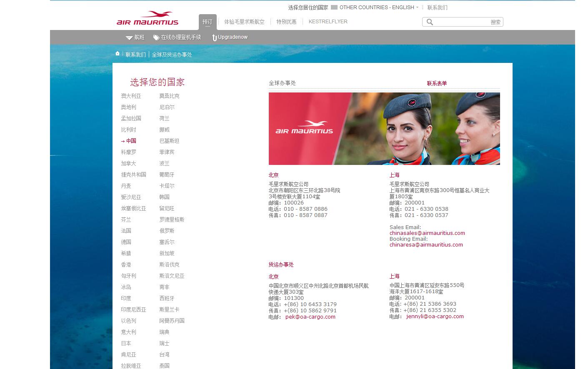Select country 新加坡
This screenshot has height=369, width=588.
tap(167, 253)
